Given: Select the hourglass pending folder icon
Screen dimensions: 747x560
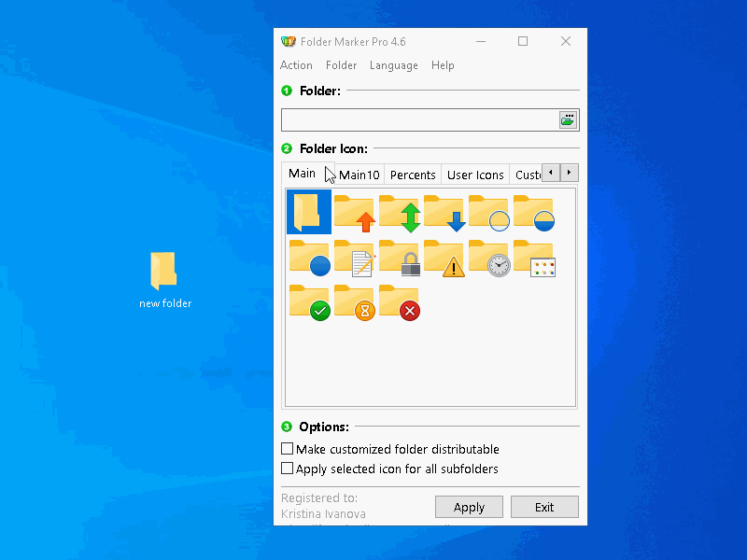Looking at the screenshot, I should (354, 301).
